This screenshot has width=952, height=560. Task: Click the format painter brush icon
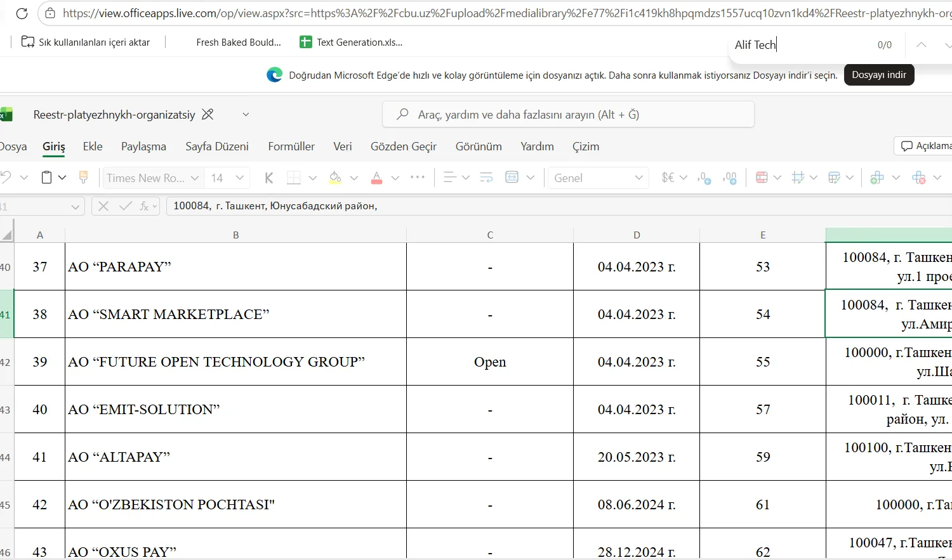[83, 178]
